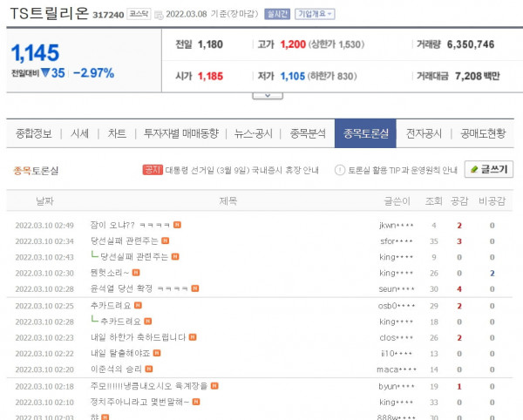This screenshot has width=523, height=420.
Task: Click the date 2022.03.10 02:49
Action: [44, 226]
